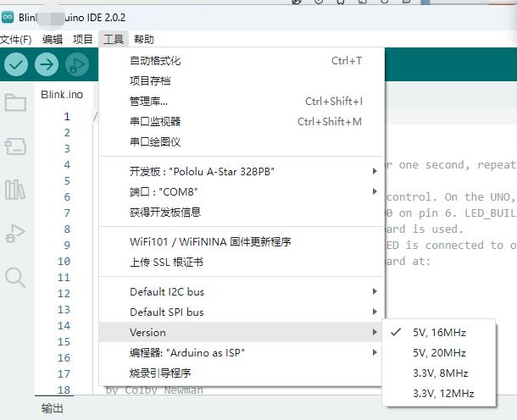517x420 pixels.
Task: Switch to the Blink.ino editor tab
Action: pyautogui.click(x=62, y=95)
